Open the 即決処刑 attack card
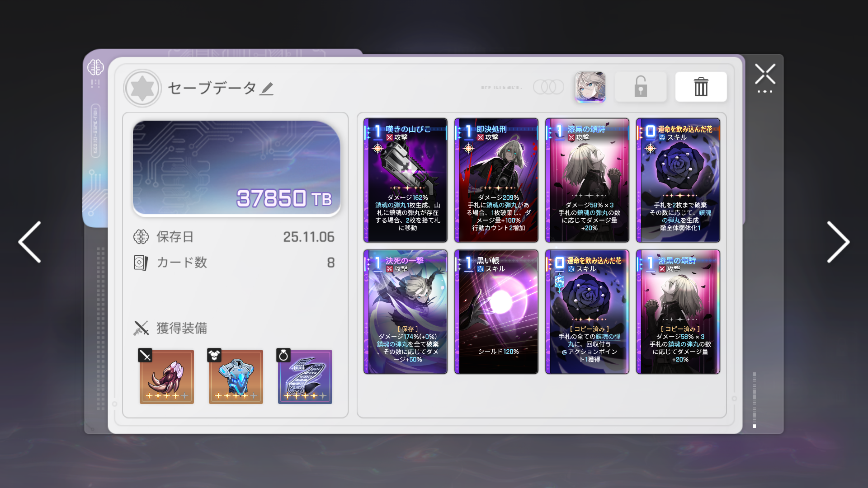Screen dimensions: 868x488 (496, 180)
